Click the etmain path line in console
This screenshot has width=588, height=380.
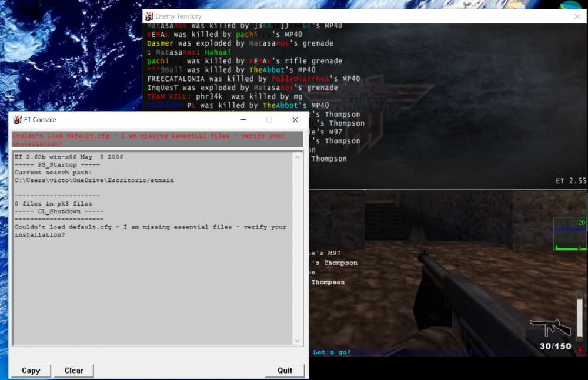click(x=94, y=180)
